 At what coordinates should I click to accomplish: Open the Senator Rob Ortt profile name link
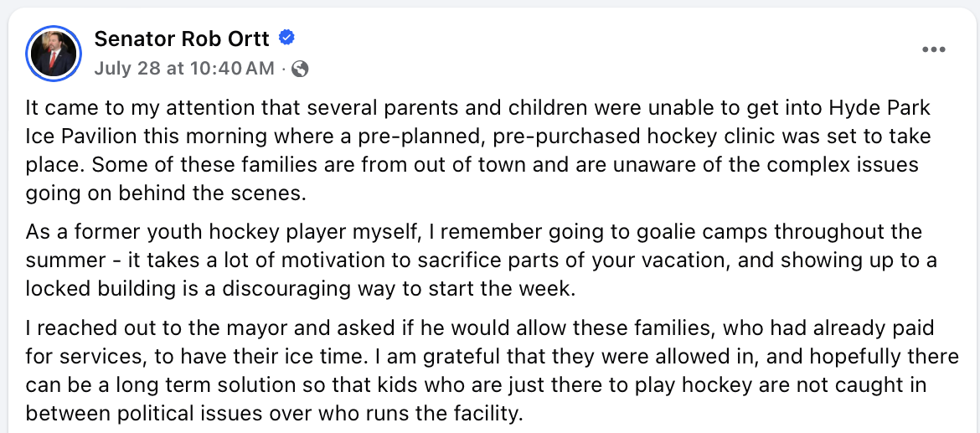pyautogui.click(x=182, y=39)
